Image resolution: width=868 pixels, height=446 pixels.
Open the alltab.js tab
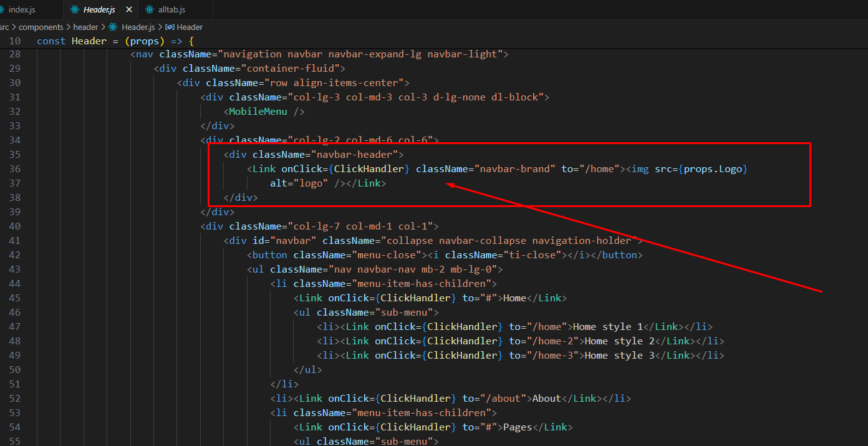tap(173, 10)
